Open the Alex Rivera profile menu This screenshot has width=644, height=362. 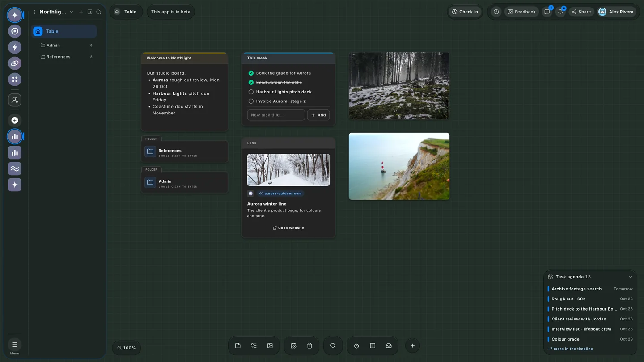pyautogui.click(x=616, y=12)
